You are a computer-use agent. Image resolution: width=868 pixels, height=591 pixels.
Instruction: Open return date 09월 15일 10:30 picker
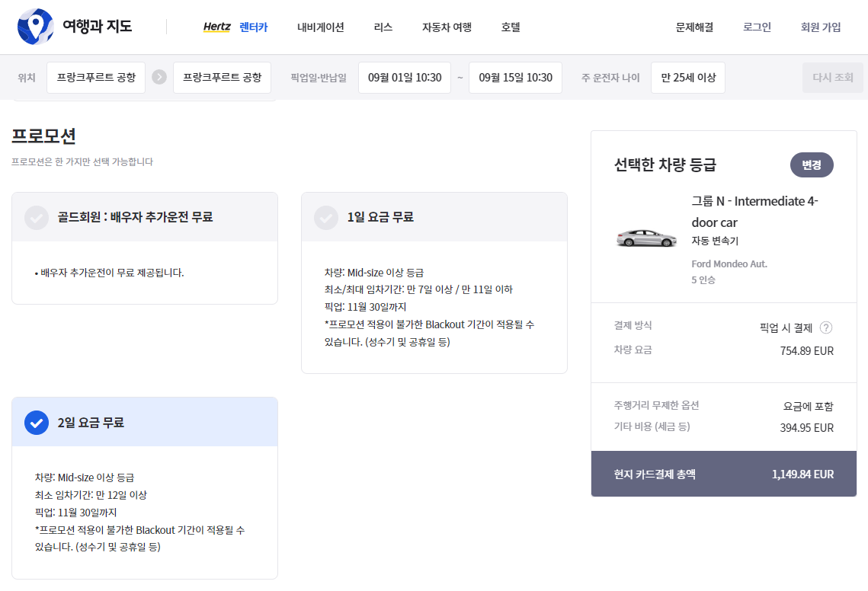coord(515,78)
